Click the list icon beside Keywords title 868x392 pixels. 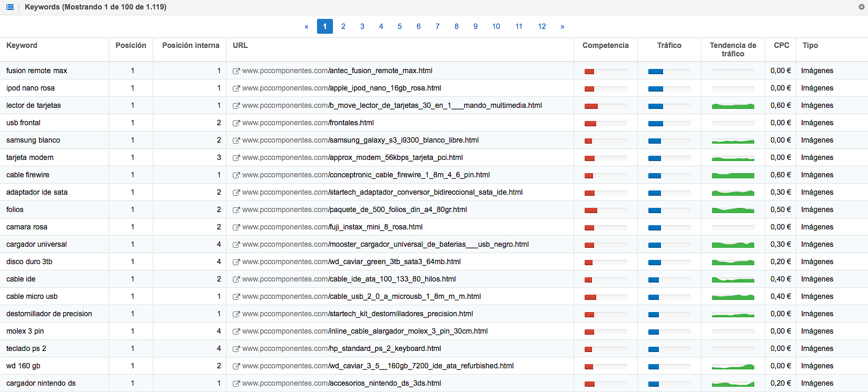click(x=9, y=7)
